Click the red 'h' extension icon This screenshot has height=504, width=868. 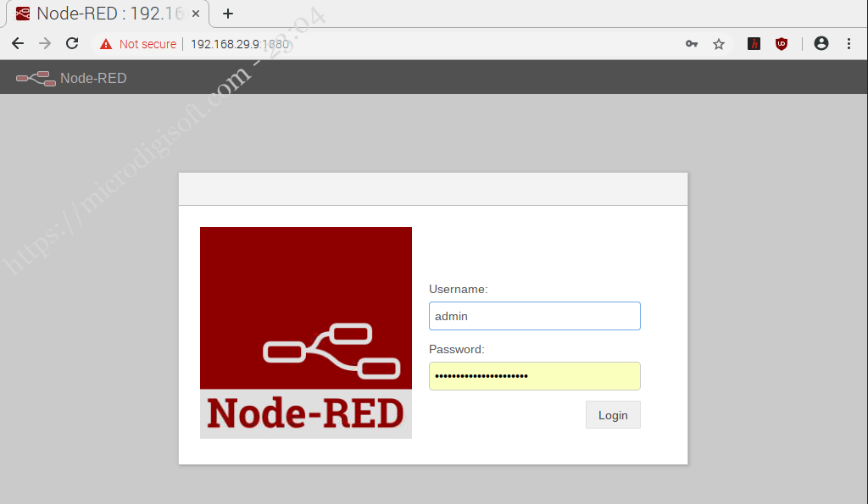[x=753, y=43]
